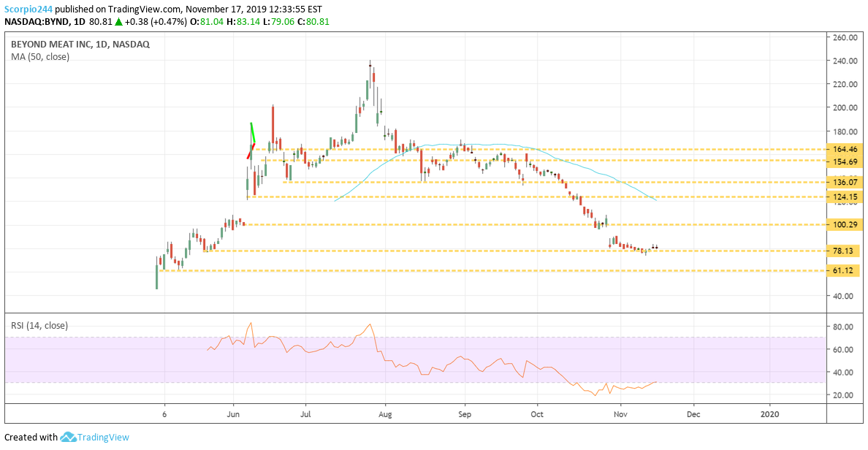868x450 pixels.
Task: Click the Nov label on time axis
Action: [x=620, y=414]
